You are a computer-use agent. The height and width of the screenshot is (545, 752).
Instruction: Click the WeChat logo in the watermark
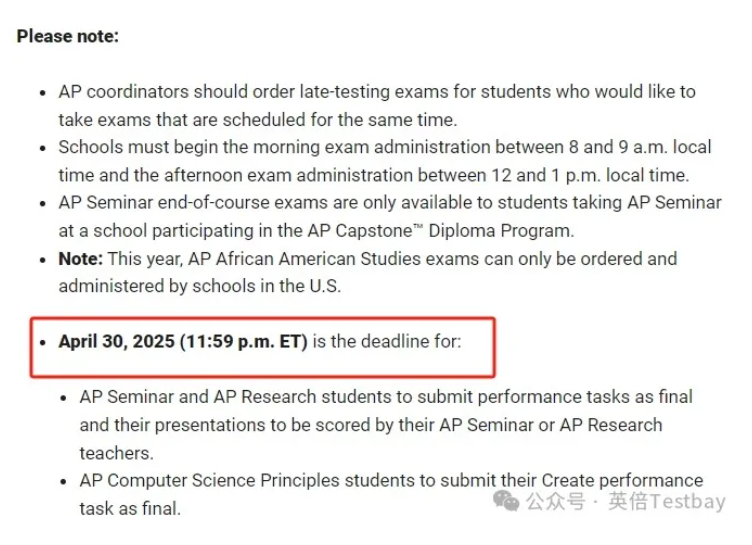(x=506, y=501)
